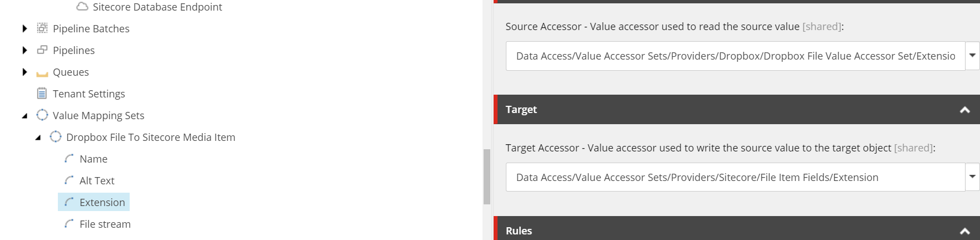Click the Queues tray icon
980x240 pixels.
(x=42, y=73)
